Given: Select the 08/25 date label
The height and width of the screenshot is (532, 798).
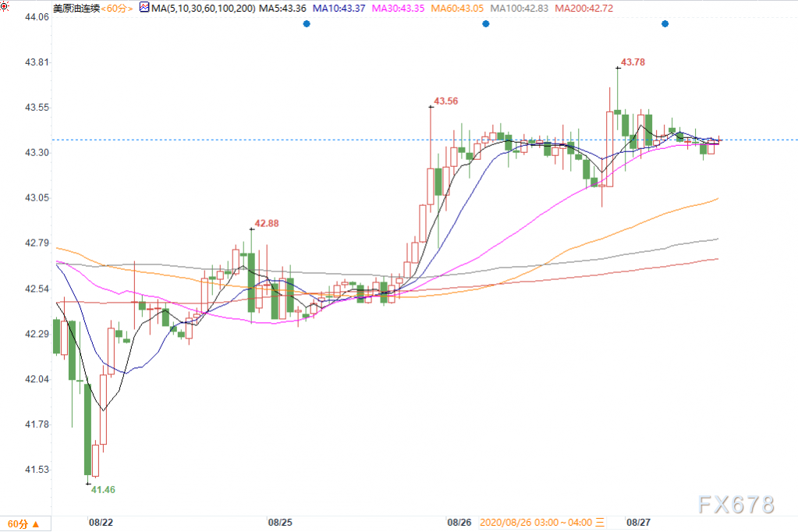Looking at the screenshot, I should (280, 523).
